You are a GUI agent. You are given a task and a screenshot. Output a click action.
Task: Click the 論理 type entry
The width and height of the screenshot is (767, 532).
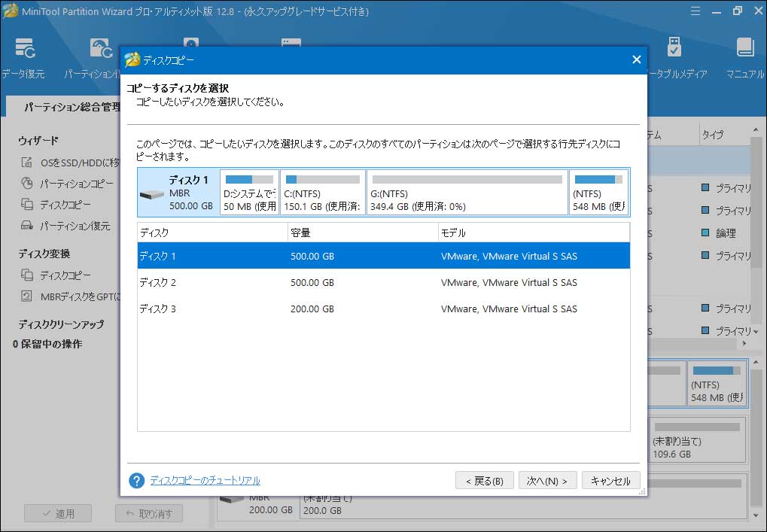pos(726,233)
